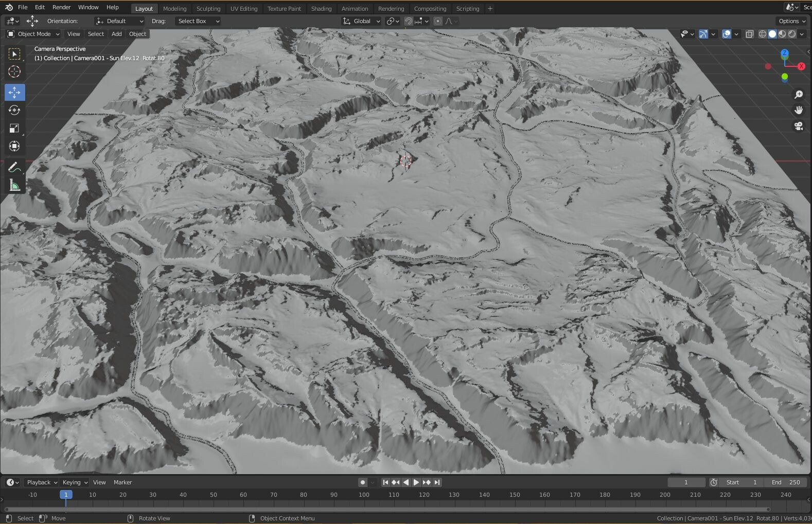Toggle use preview range clock button
The image size is (812, 524).
click(714, 482)
